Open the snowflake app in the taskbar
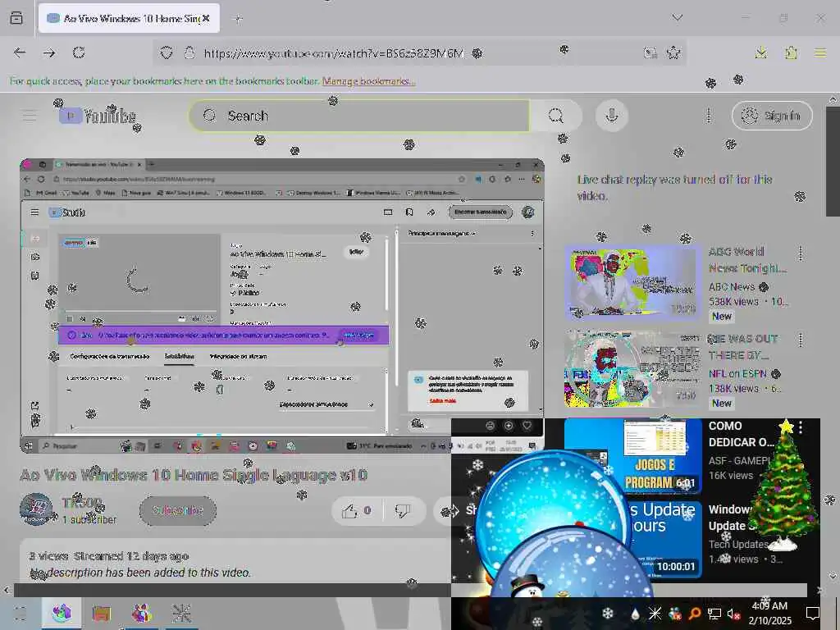Viewport: 840px width, 630px height. point(181,613)
